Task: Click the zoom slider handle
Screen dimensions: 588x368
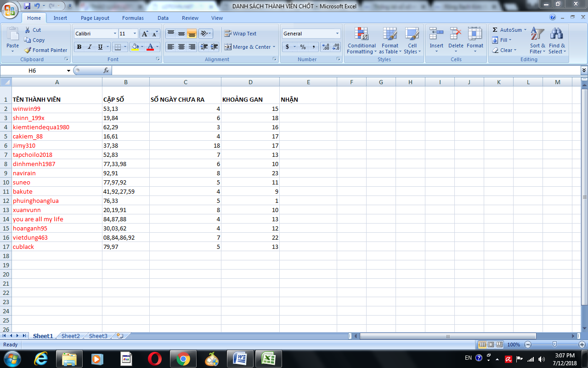Action: (554, 345)
